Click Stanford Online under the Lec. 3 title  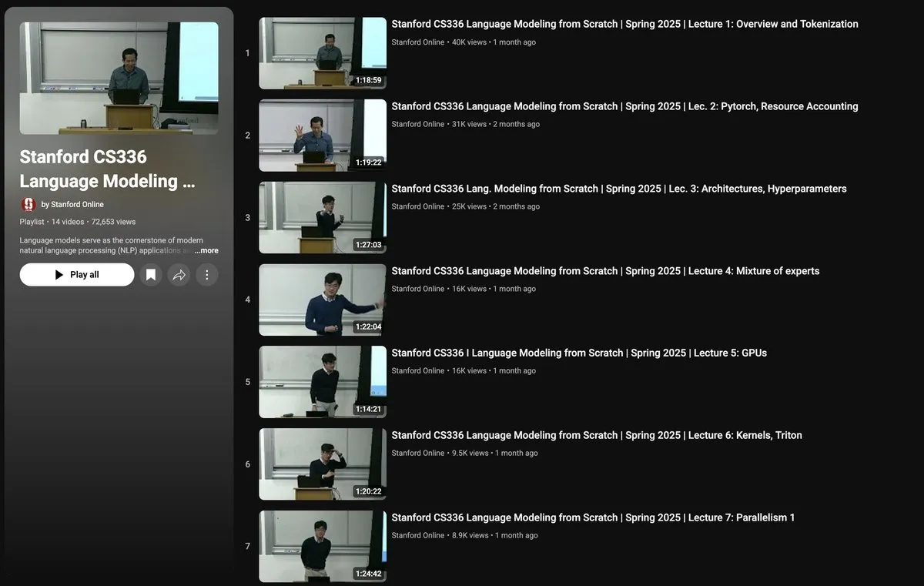coord(418,206)
